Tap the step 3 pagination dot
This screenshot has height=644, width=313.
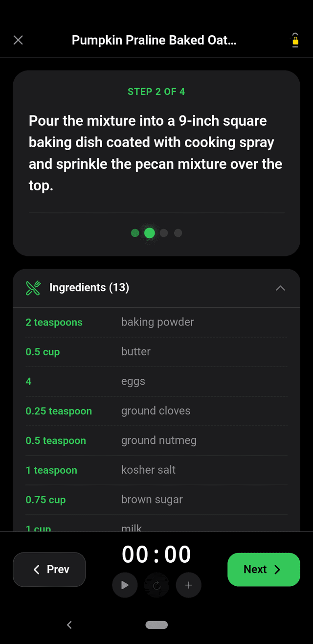(163, 233)
